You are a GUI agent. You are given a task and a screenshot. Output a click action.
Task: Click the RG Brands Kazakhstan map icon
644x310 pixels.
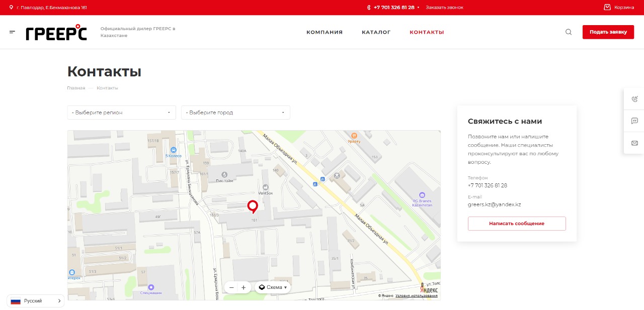coord(422,195)
